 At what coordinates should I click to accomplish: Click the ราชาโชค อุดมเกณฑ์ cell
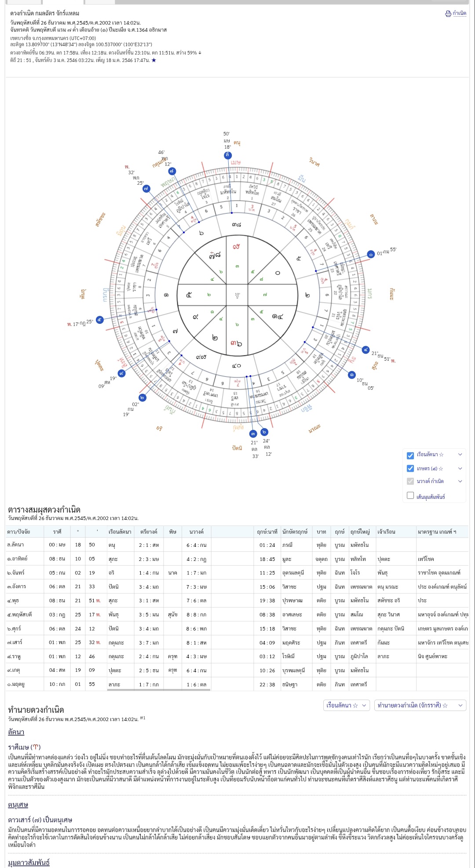pyautogui.click(x=439, y=573)
